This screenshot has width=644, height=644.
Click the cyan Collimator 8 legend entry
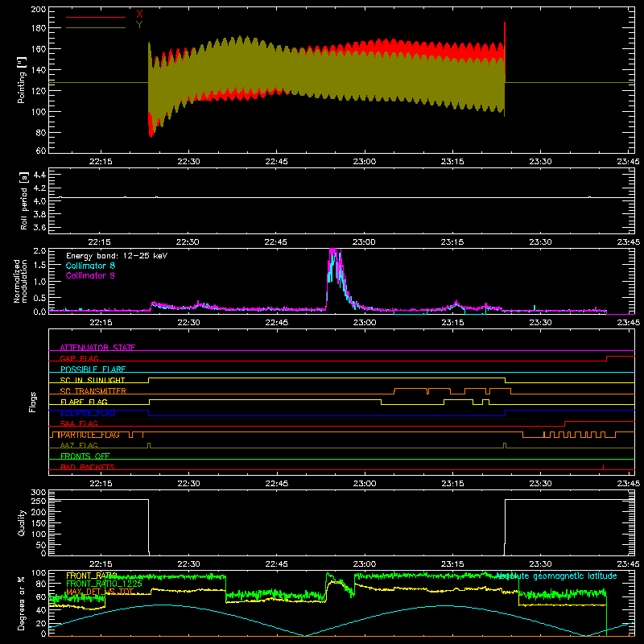[90, 266]
